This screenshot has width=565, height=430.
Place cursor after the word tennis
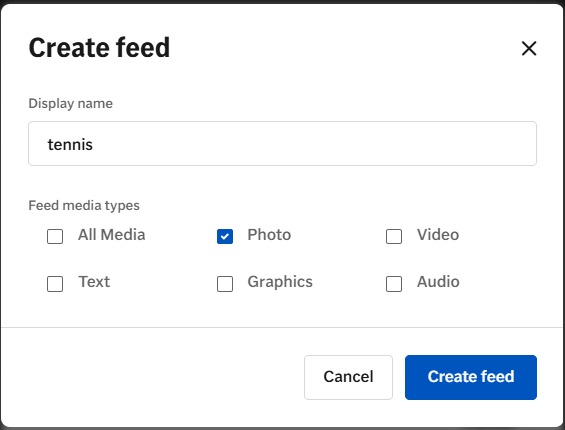pos(94,145)
